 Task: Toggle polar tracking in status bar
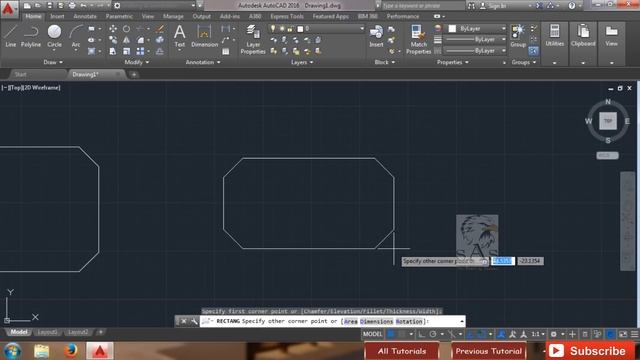click(x=433, y=334)
